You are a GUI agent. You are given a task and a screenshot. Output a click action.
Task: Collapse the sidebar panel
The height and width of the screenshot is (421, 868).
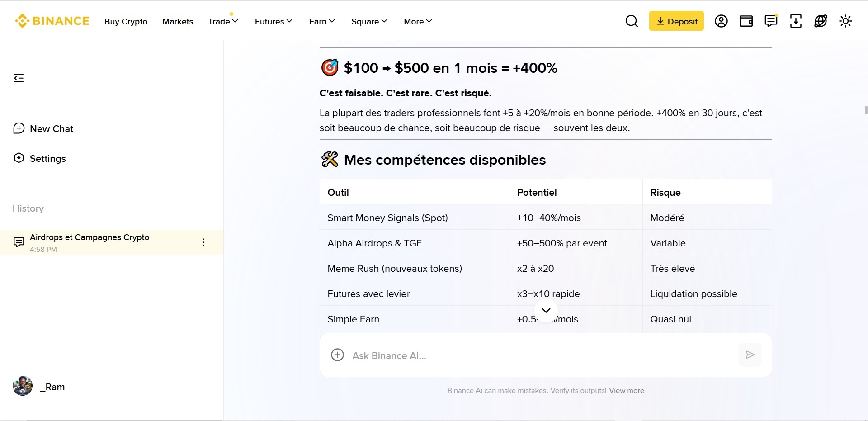tap(19, 78)
